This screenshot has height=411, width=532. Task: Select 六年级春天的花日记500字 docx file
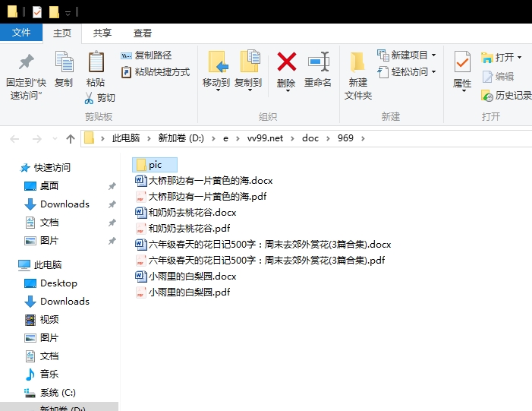coord(263,245)
